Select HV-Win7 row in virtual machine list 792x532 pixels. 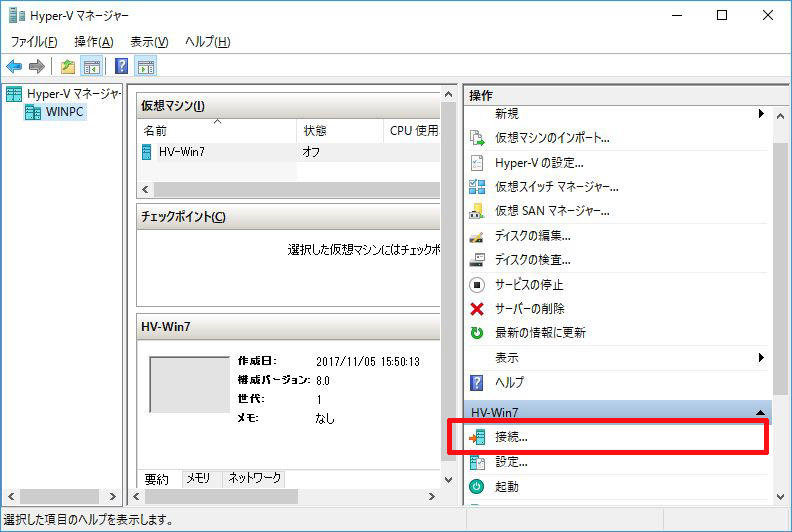coord(181,153)
